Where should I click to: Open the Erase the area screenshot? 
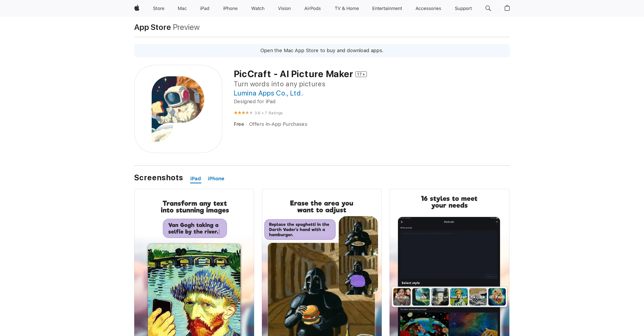point(322,262)
